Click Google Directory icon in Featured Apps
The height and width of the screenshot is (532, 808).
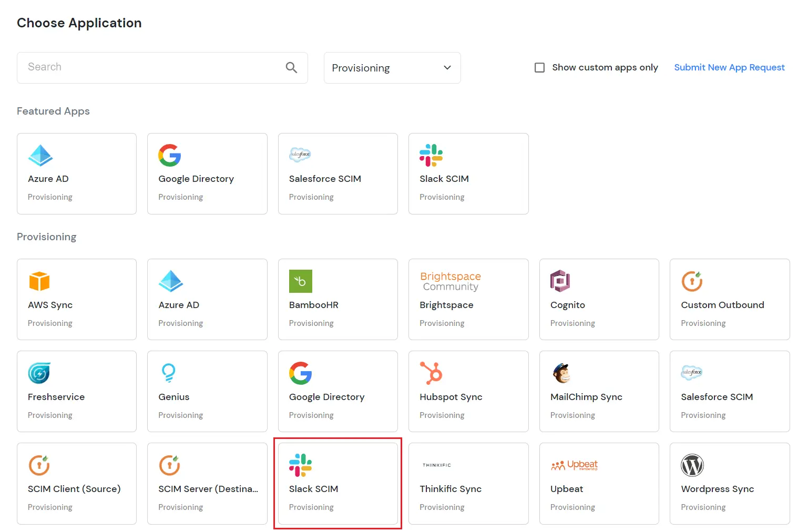[170, 155]
